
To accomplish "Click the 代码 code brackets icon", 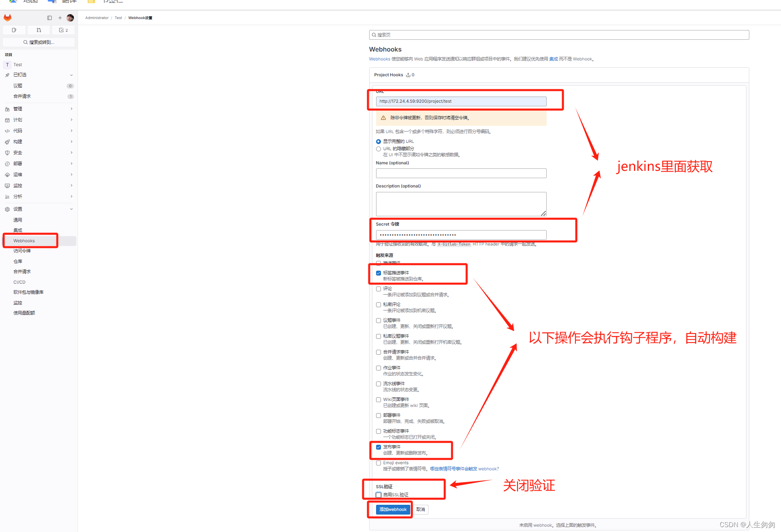I will [7, 131].
